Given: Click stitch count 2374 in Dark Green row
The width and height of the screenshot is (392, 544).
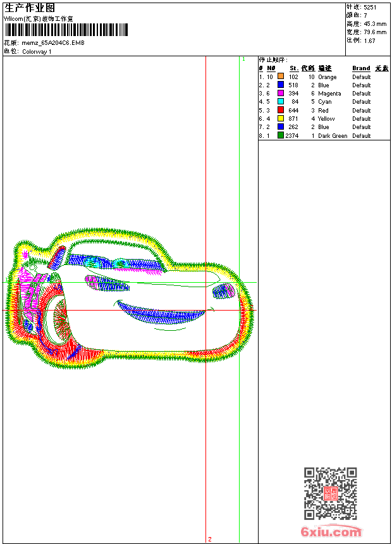Looking at the screenshot, I should [x=291, y=135].
